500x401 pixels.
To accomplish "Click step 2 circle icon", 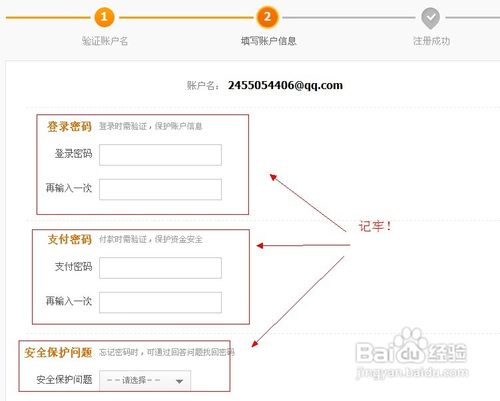I will [x=267, y=17].
